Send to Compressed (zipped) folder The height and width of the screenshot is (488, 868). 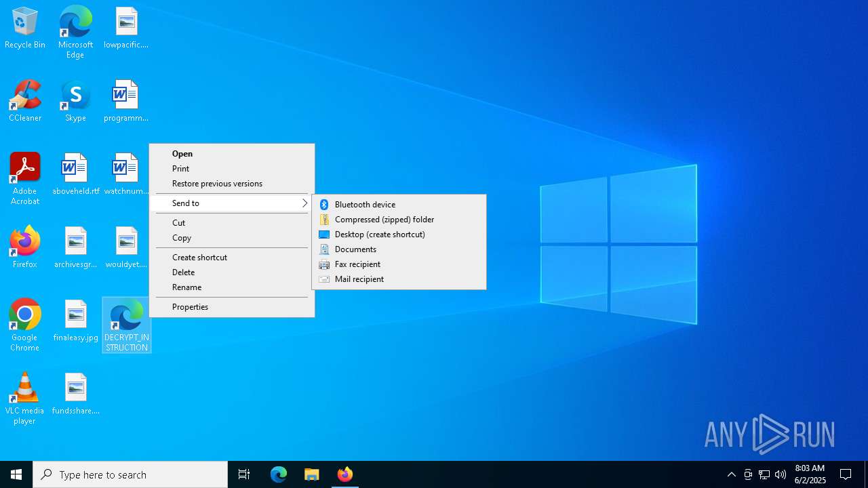click(399, 220)
